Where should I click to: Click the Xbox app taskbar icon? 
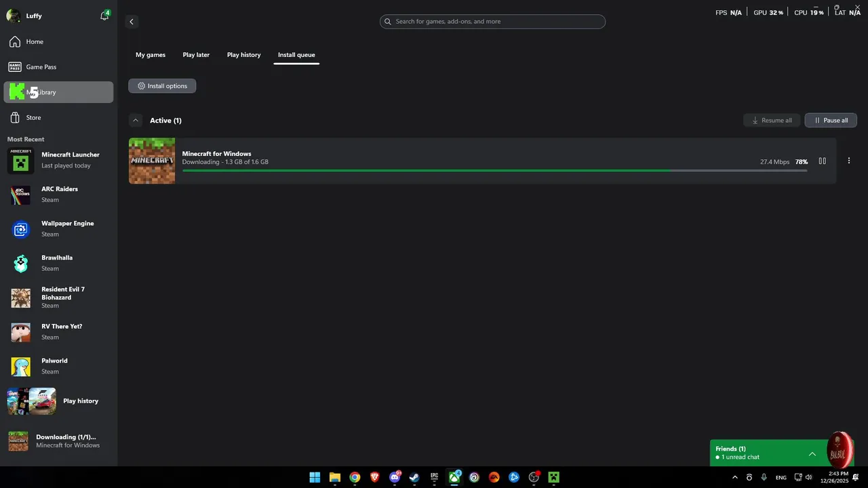(x=454, y=478)
